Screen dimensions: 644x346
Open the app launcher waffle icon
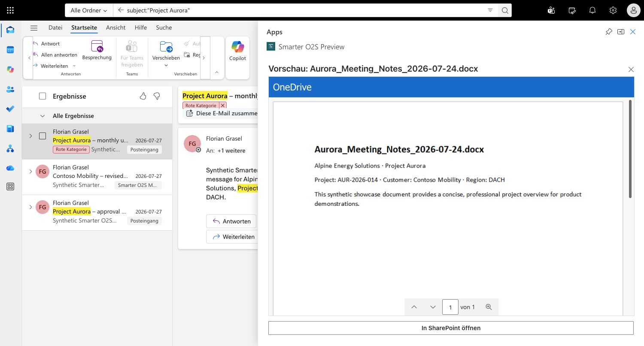coord(10,10)
